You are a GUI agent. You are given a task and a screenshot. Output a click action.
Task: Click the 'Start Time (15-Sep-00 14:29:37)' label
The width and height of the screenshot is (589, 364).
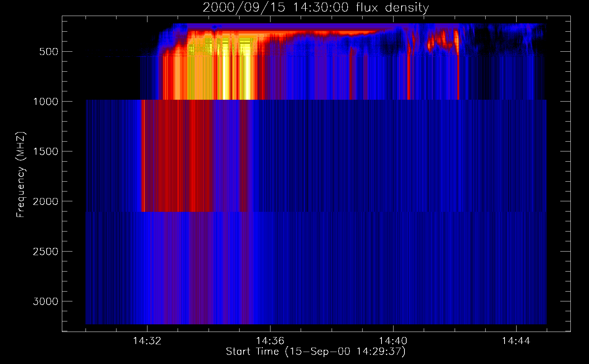click(316, 352)
